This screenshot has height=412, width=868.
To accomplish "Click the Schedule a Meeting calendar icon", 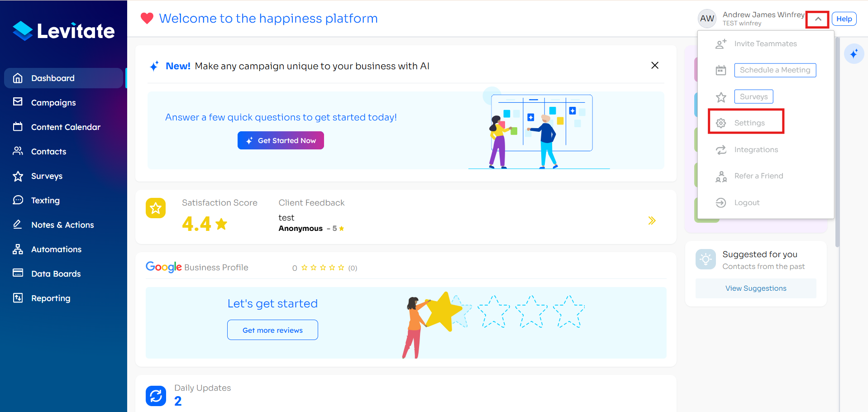I will point(721,70).
